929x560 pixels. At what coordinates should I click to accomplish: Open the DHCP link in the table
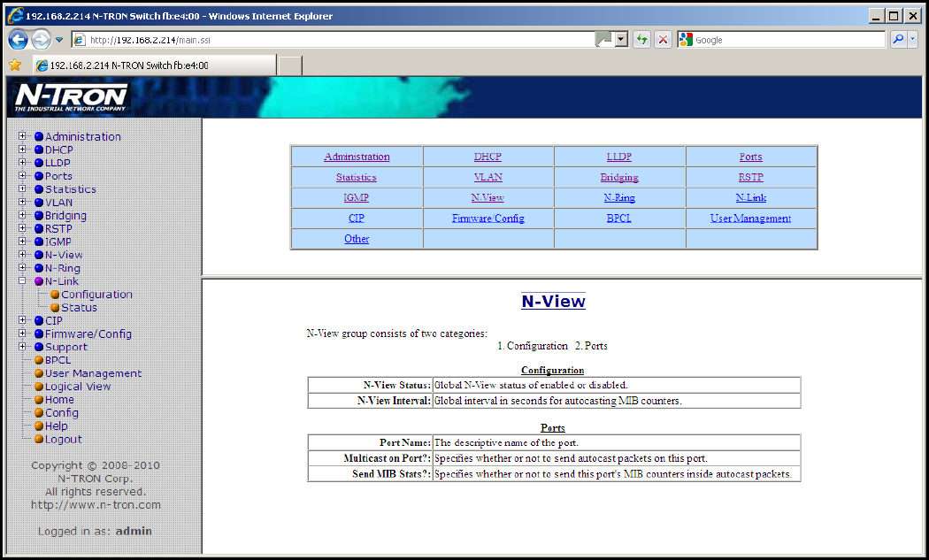488,157
